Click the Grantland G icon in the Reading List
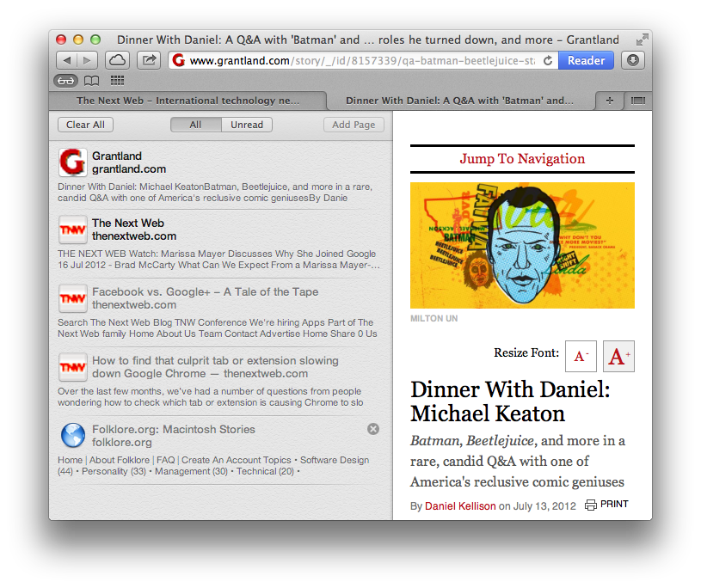This screenshot has height=588, width=701. pyautogui.click(x=72, y=162)
